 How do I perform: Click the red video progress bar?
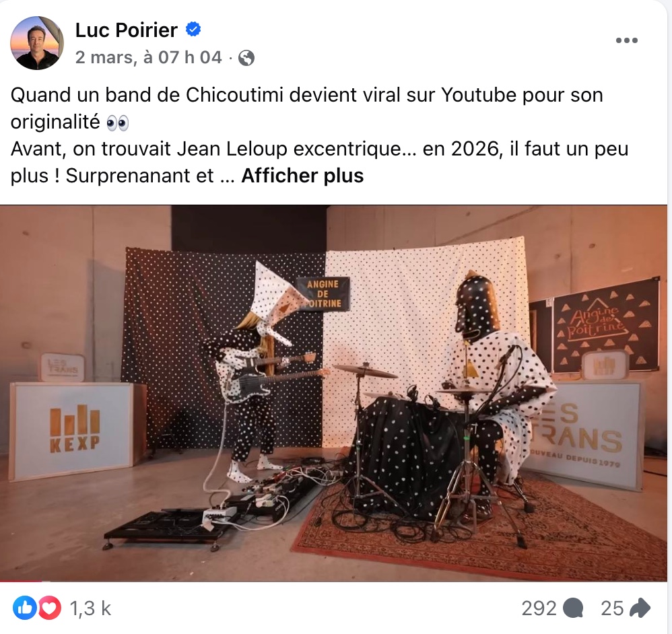pos(21,580)
